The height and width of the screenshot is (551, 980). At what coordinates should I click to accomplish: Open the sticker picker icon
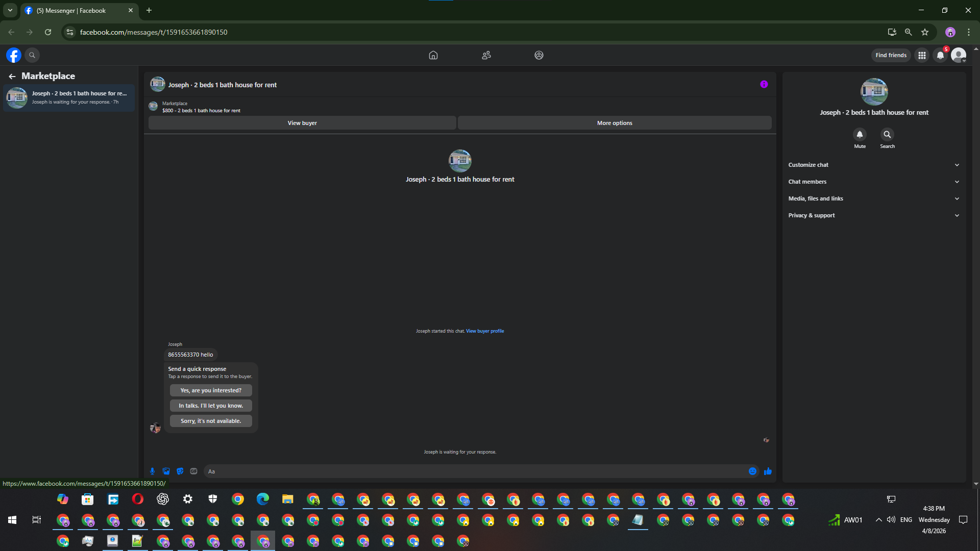(180, 471)
